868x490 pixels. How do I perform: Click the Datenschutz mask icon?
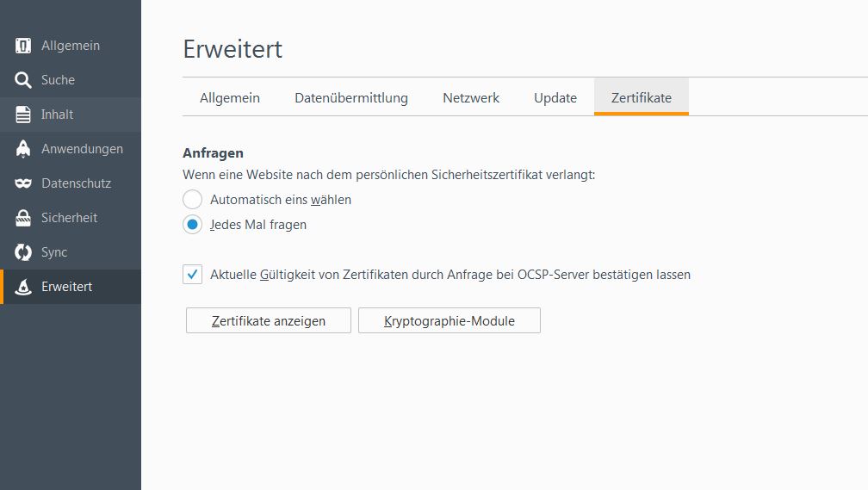point(23,183)
